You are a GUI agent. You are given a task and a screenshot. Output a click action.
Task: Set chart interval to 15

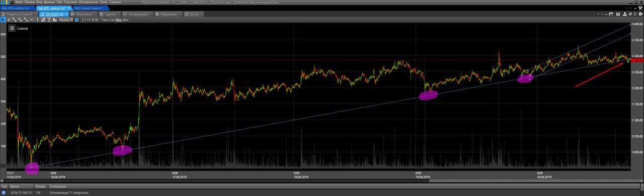pyautogui.click(x=89, y=20)
